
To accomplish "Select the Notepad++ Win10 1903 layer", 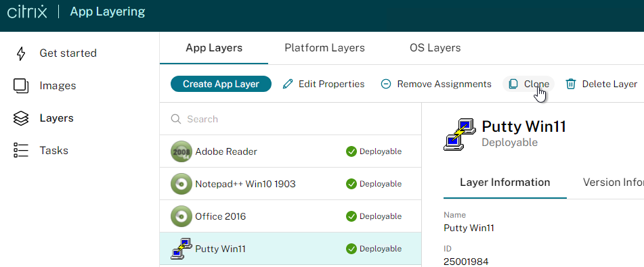I will (x=291, y=184).
